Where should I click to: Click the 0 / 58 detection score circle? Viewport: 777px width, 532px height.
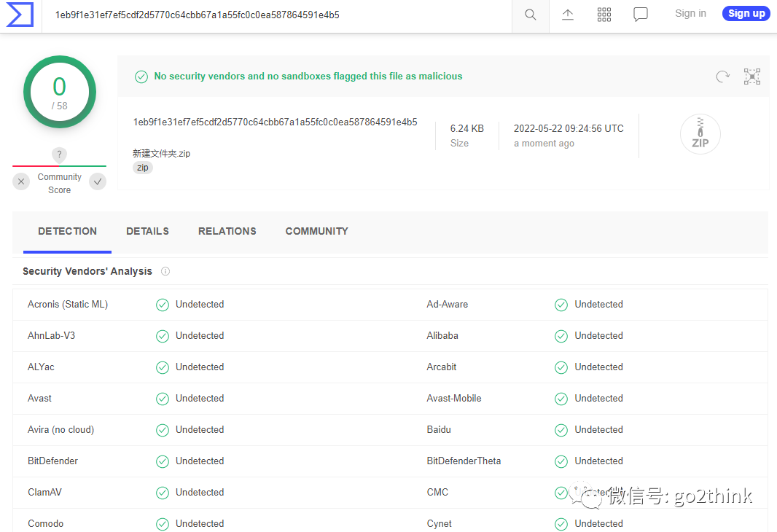pyautogui.click(x=60, y=92)
